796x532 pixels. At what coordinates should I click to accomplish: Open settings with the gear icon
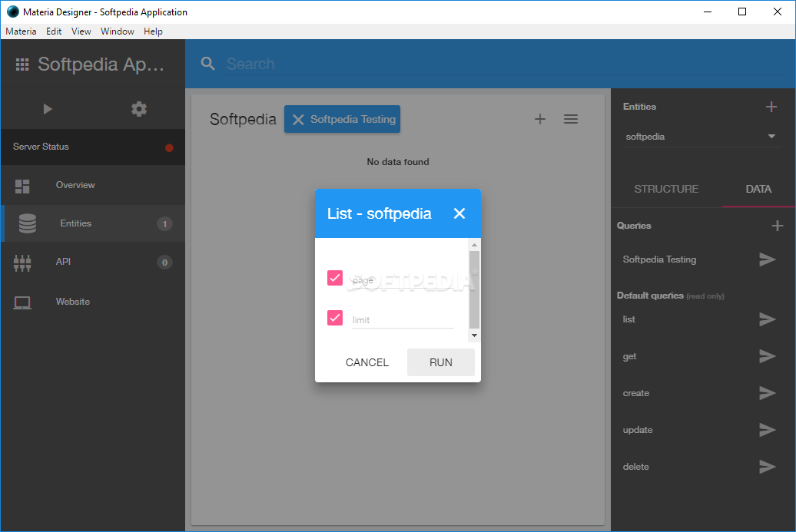(139, 109)
